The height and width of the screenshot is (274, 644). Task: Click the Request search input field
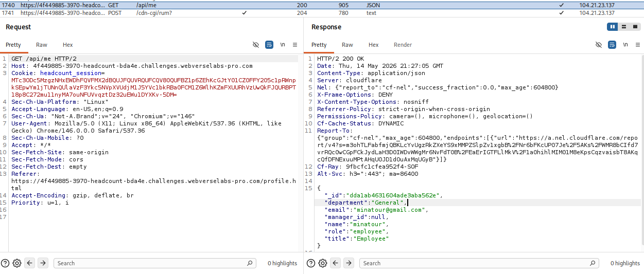pyautogui.click(x=154, y=263)
